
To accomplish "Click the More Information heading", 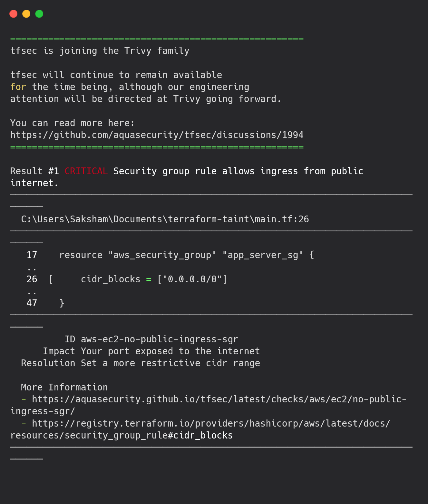I will 64,387.
